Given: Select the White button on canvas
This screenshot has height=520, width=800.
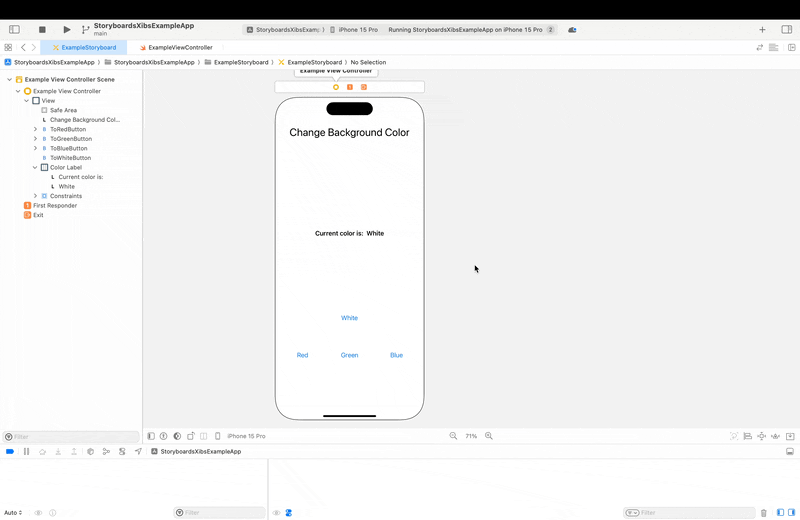Looking at the screenshot, I should (x=349, y=318).
